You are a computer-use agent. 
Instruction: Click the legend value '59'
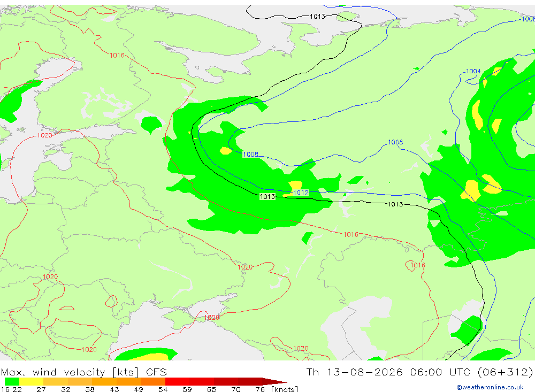click(187, 389)
